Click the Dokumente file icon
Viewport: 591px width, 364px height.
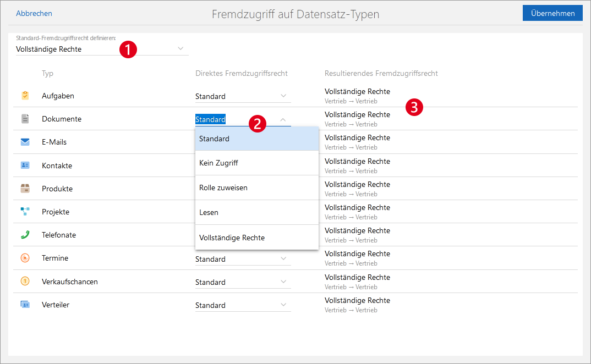click(25, 119)
